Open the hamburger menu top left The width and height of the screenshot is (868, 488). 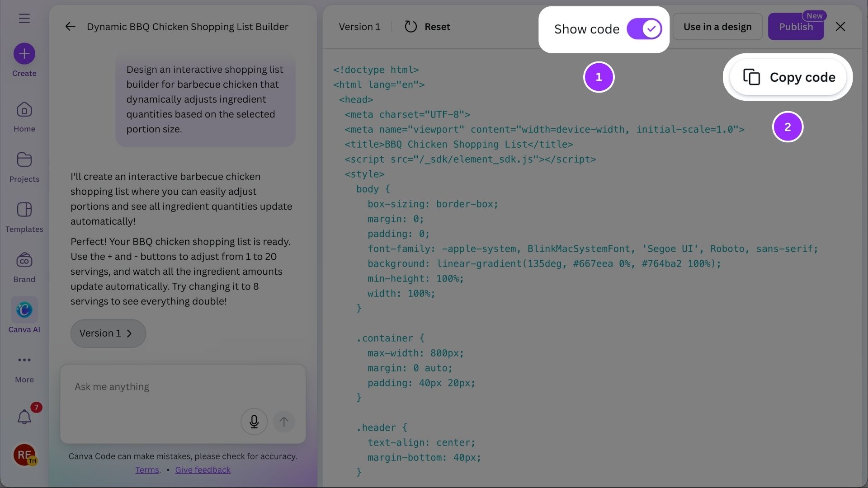pos(24,18)
